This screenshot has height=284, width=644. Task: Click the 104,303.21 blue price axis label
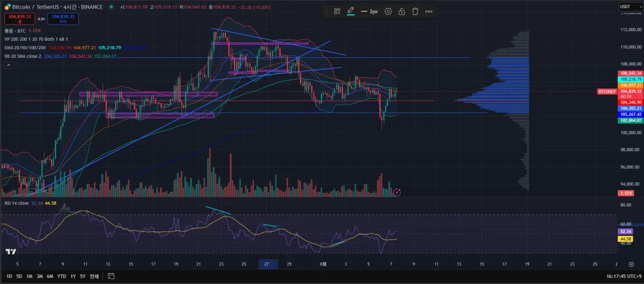coord(631,108)
